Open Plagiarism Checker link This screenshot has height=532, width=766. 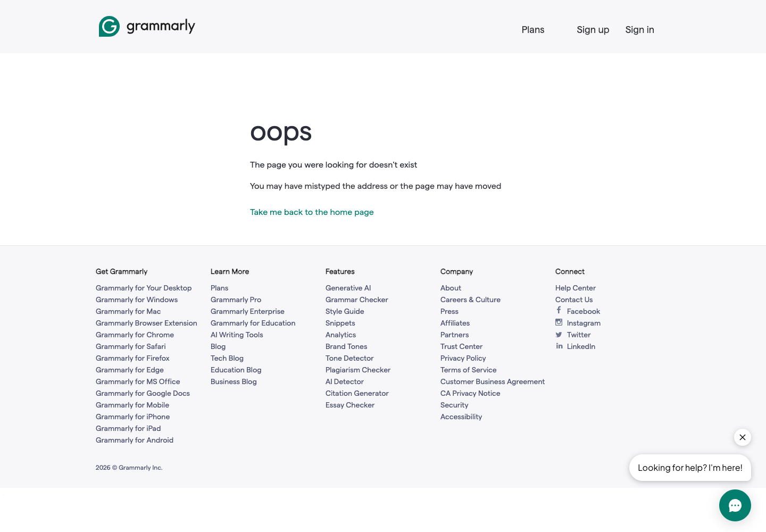(358, 370)
